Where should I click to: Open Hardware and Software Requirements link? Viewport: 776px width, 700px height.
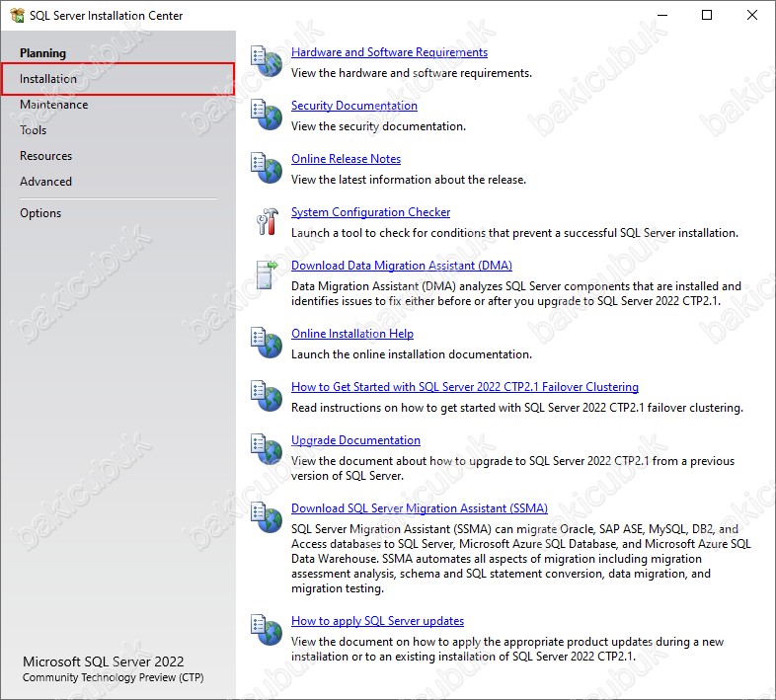tap(390, 52)
